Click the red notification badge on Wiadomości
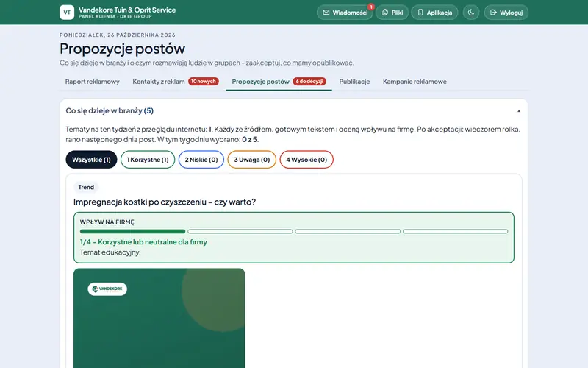The width and height of the screenshot is (588, 368). tap(371, 7)
